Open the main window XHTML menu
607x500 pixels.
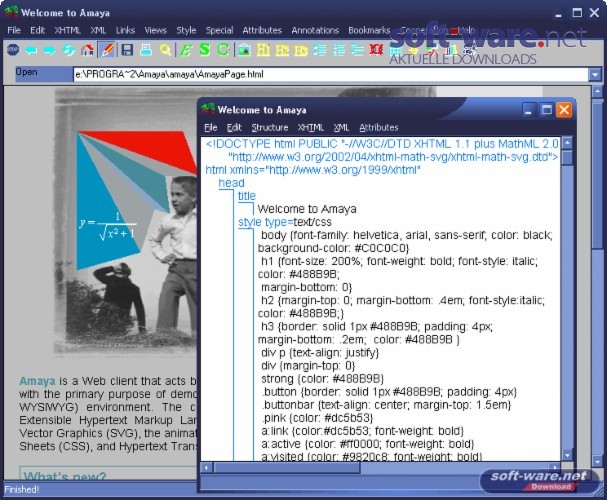67,30
